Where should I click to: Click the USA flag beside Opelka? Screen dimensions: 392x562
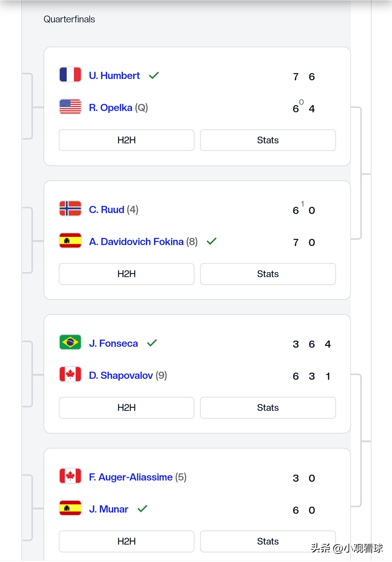[x=70, y=107]
